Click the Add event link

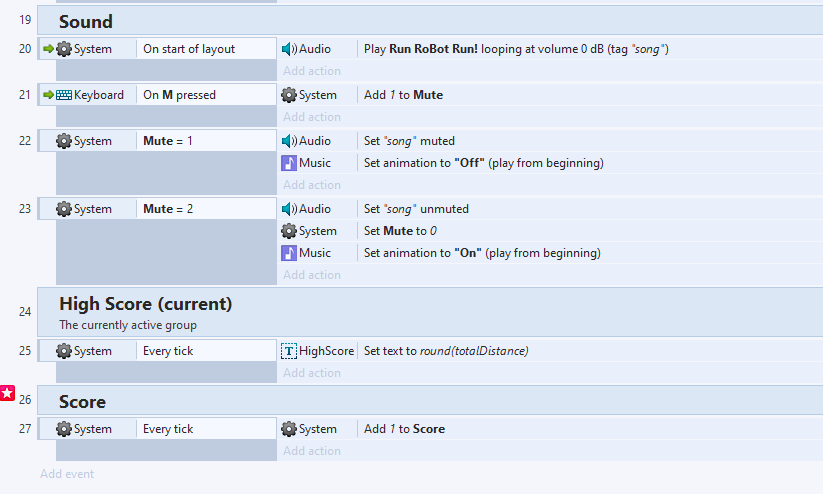pyautogui.click(x=67, y=474)
